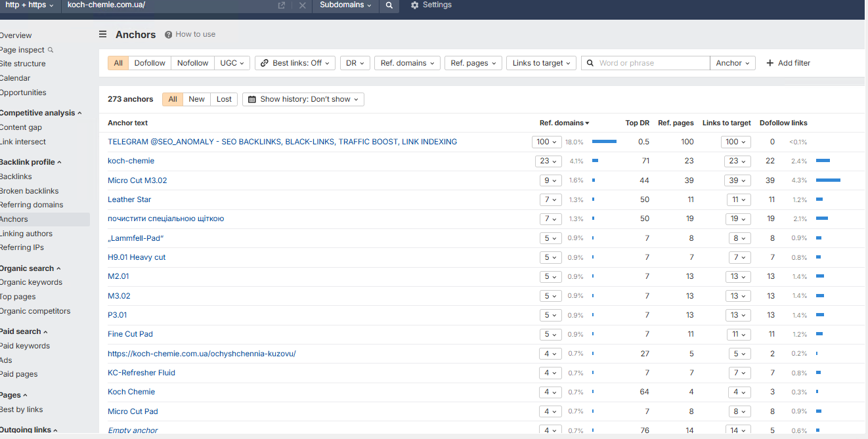Select the New anchors tab
Viewport: 868px width, 439px height.
pos(197,99)
